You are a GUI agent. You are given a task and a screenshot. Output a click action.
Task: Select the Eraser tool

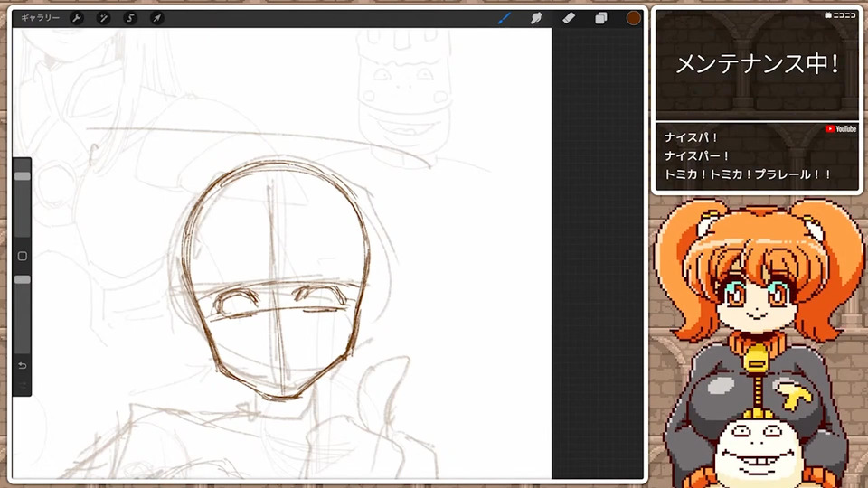[569, 18]
